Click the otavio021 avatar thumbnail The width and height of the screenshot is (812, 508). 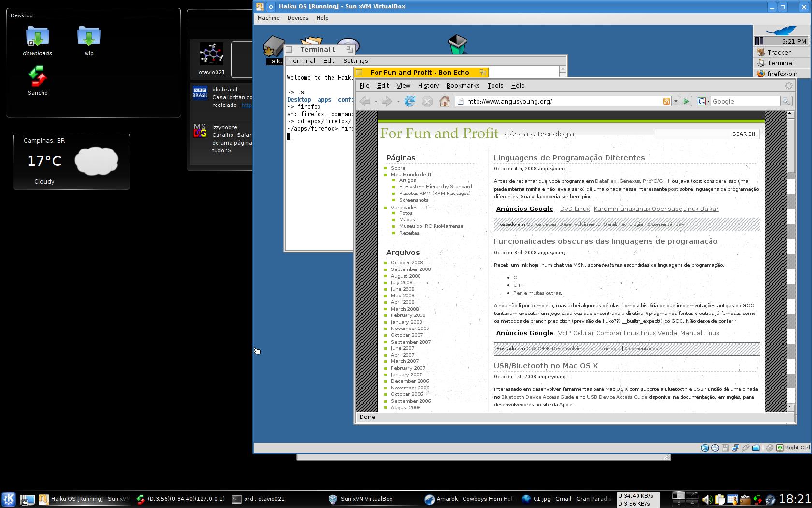click(x=212, y=54)
